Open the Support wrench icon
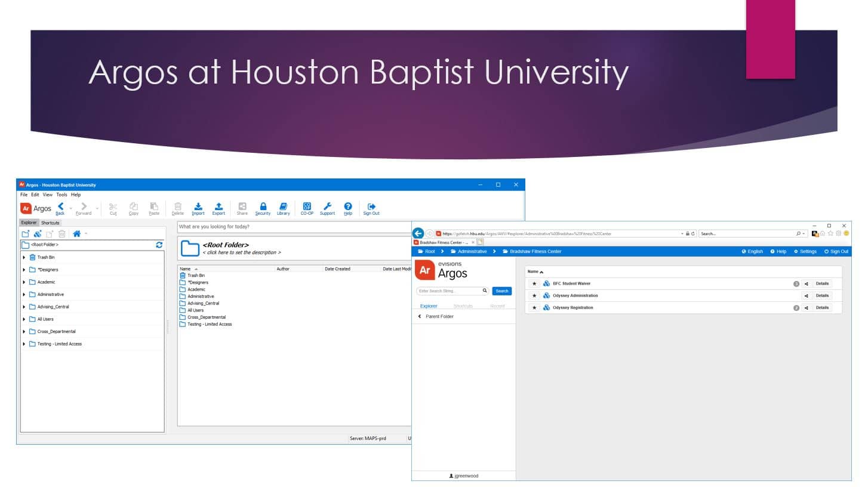The width and height of the screenshot is (868, 487). click(x=327, y=206)
